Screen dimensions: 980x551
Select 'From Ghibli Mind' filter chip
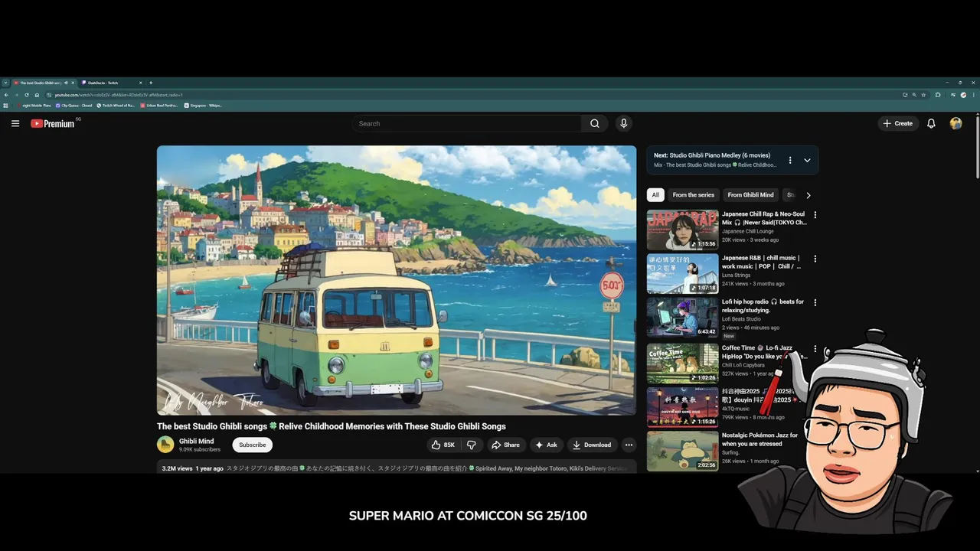point(750,195)
